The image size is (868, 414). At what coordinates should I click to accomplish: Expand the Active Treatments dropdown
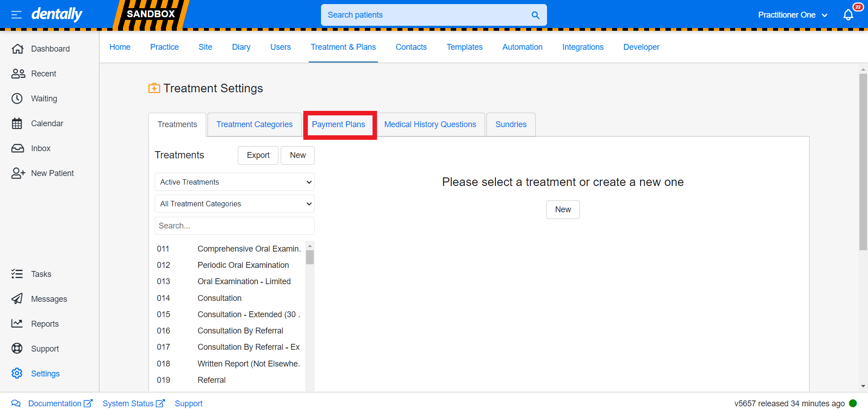tap(234, 182)
